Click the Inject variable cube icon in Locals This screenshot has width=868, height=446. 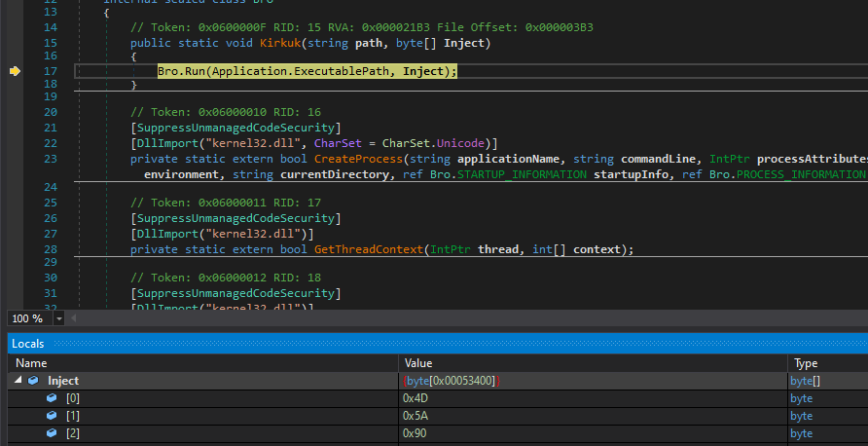[x=33, y=381]
